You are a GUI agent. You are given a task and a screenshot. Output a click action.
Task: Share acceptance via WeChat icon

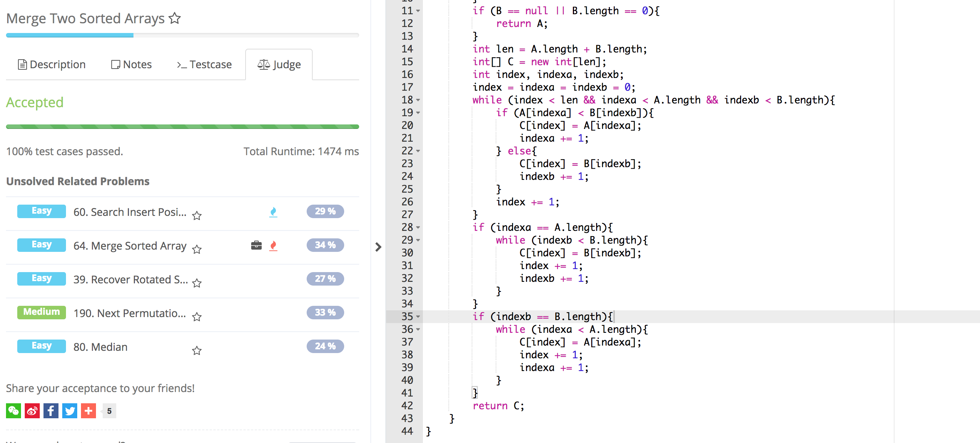[13, 411]
